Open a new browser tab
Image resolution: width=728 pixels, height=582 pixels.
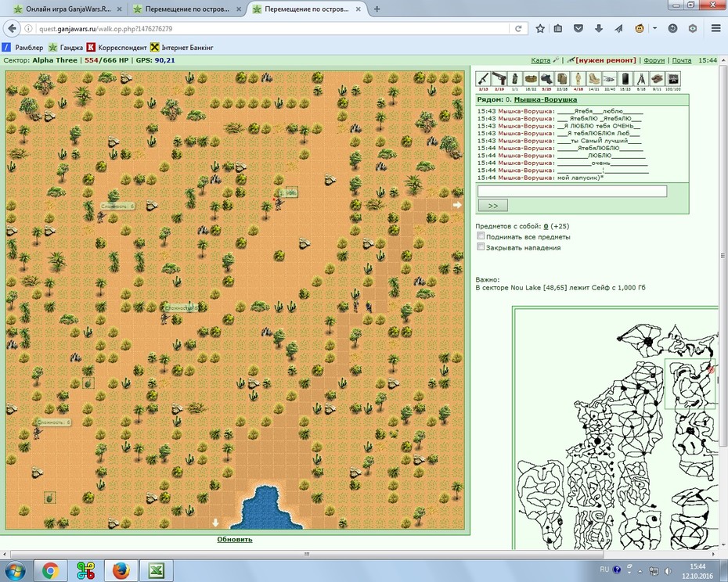[377, 9]
